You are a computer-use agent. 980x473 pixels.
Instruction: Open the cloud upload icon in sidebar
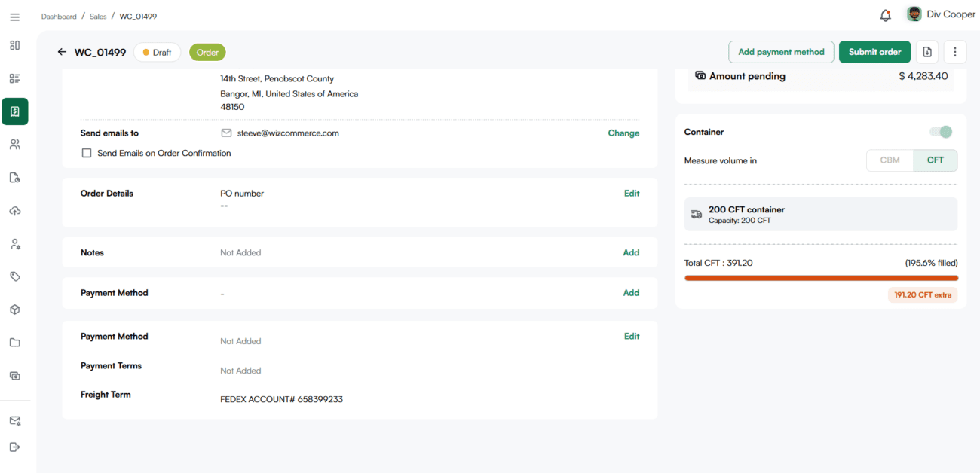point(15,211)
